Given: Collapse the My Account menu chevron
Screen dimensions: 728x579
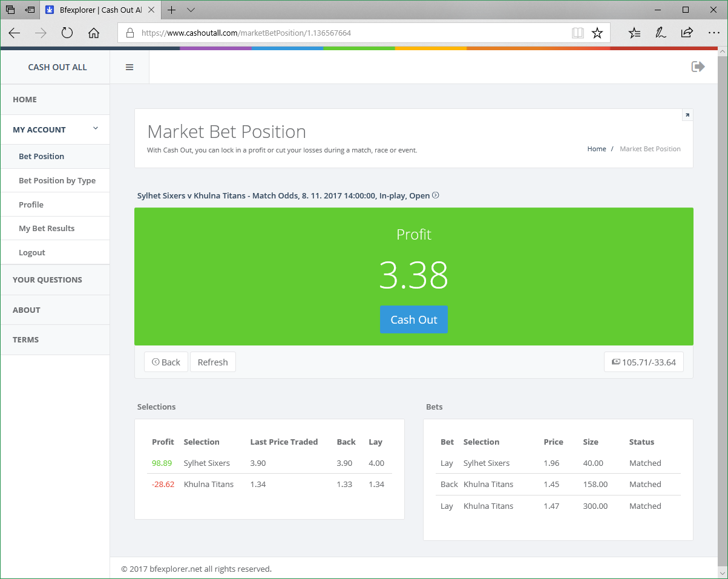Looking at the screenshot, I should click(x=96, y=128).
